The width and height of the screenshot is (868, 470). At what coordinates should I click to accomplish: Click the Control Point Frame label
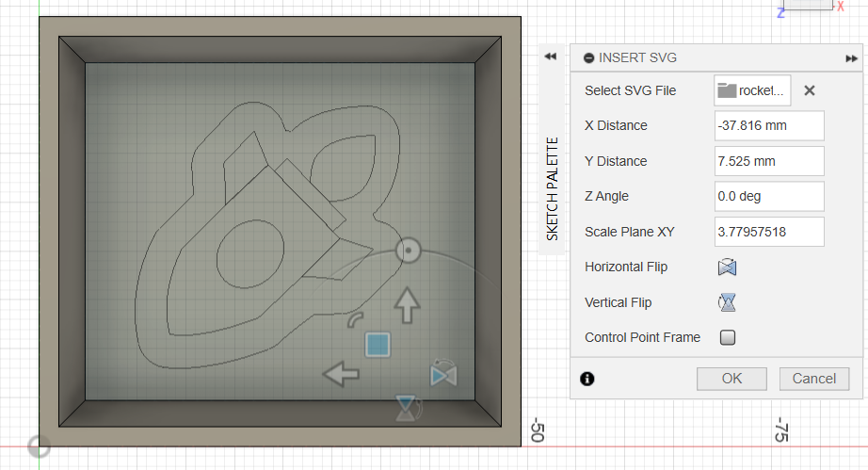(x=642, y=337)
